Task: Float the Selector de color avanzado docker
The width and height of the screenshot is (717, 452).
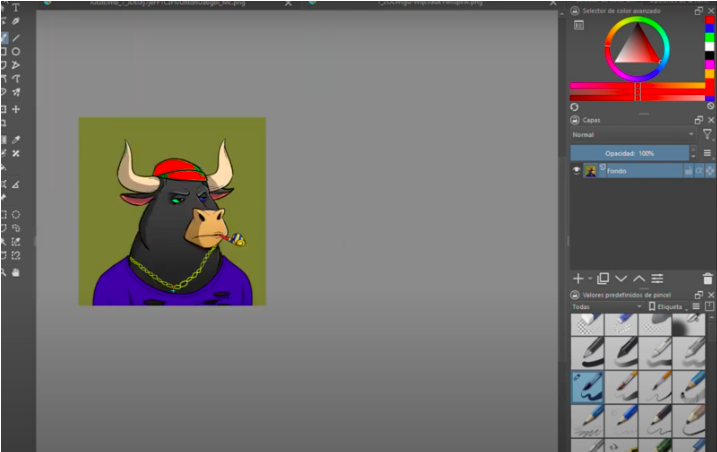Action: [x=698, y=11]
